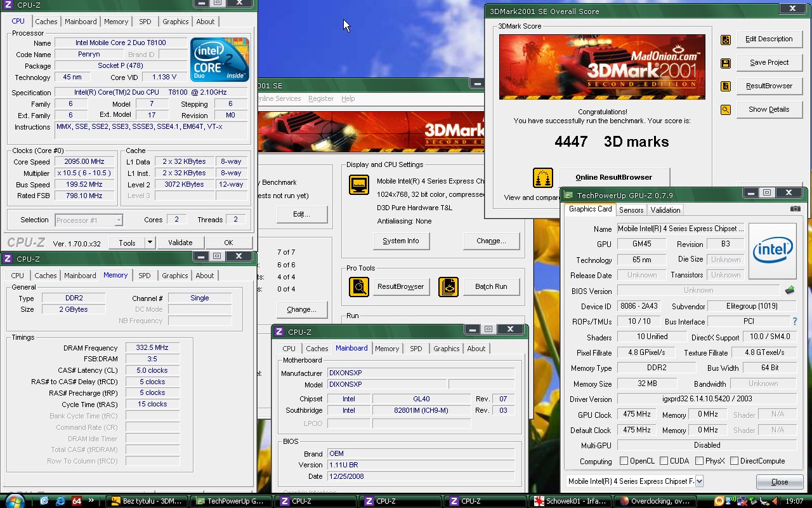Click the BIOS Date value 12/25/2008
Image resolution: width=812 pixels, height=508 pixels.
coord(421,476)
